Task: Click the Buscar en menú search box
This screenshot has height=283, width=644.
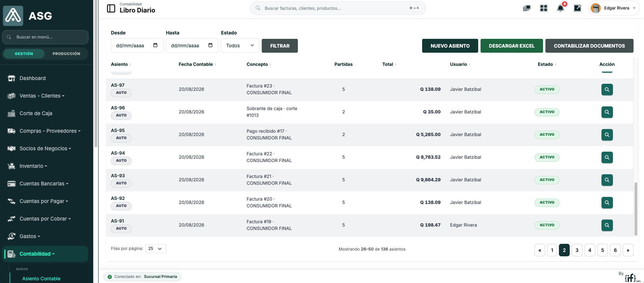Action: (x=45, y=37)
